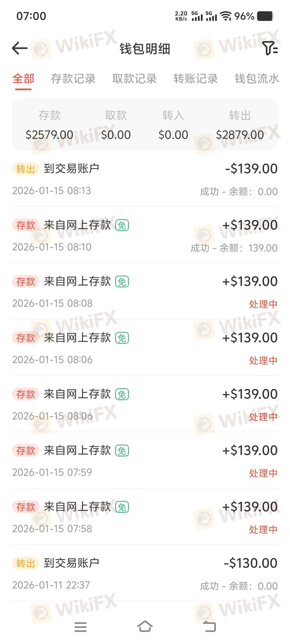Tap 处理中 status on 07:59 deposit

point(263,473)
